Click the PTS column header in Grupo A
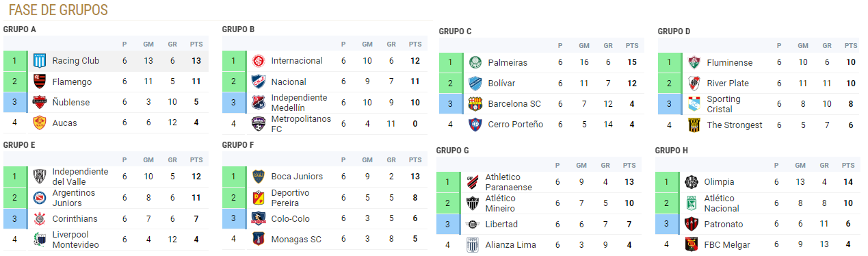This screenshot has height=256, width=868. (196, 44)
